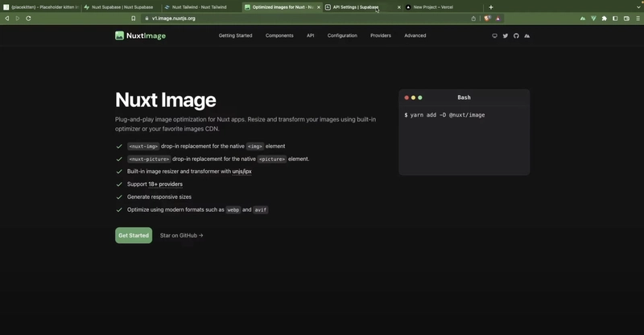
Task: Click the avif format code tag
Action: [x=260, y=210]
